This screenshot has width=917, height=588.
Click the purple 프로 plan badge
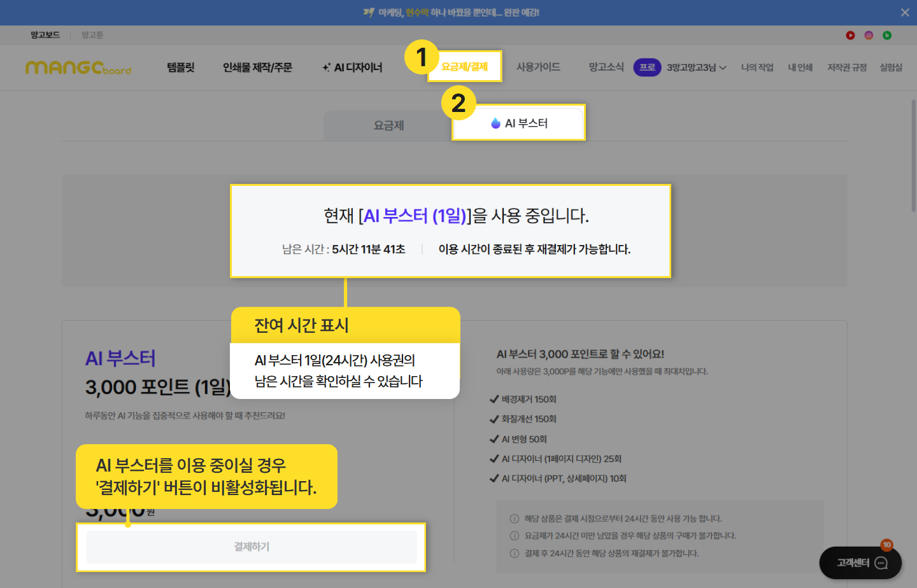[x=647, y=67]
